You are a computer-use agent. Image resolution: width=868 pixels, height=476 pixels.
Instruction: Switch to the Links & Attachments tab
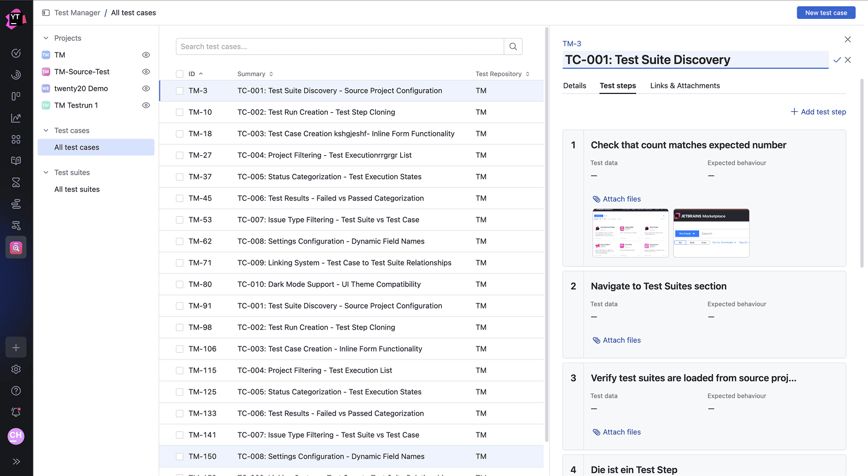pos(685,86)
